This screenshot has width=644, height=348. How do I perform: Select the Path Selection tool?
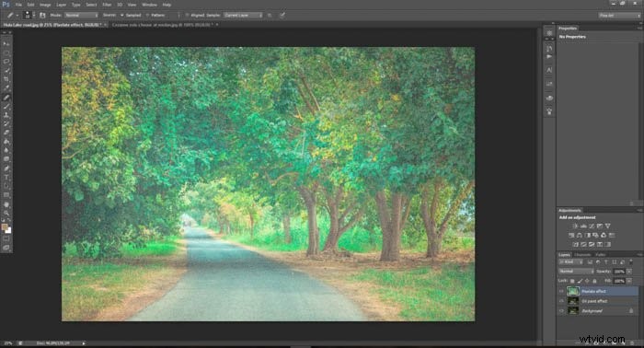click(6, 186)
